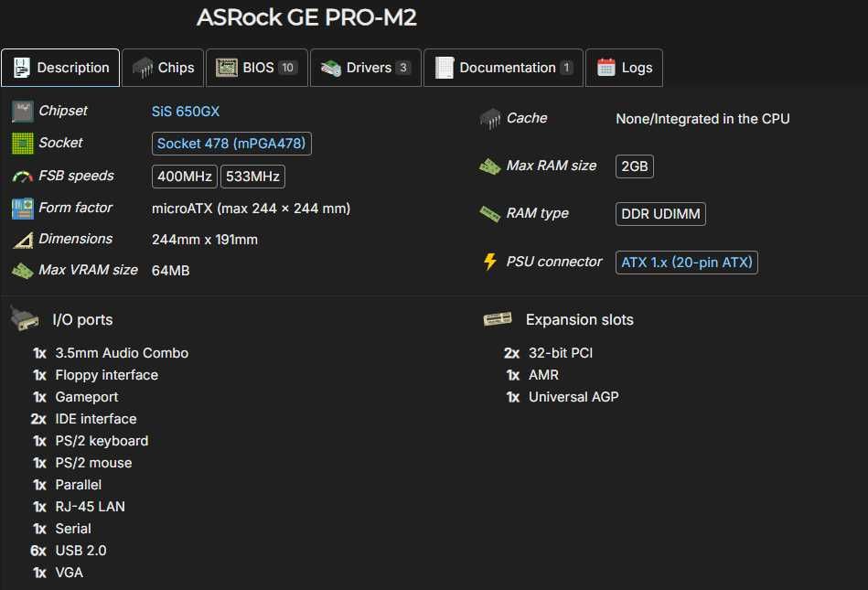Click the Max VRAM size memory icon
This screenshot has width=868, height=590.
[23, 271]
